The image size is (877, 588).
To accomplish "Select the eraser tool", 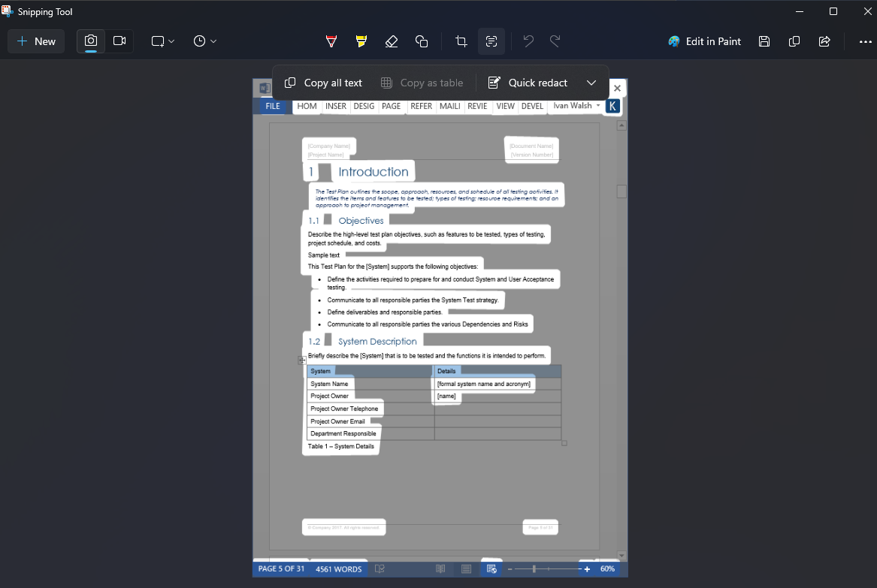I will pos(391,41).
